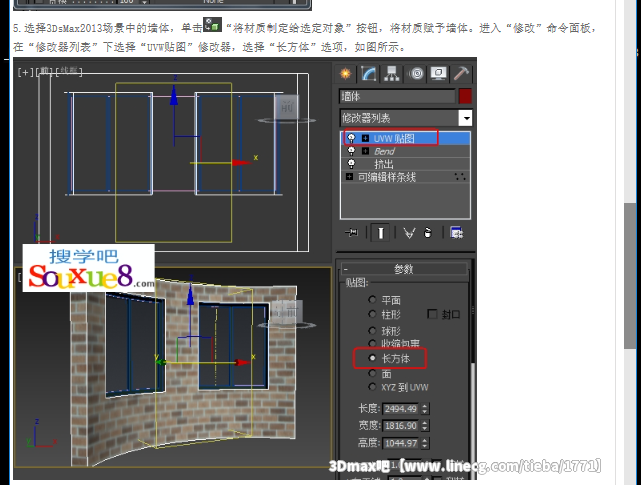
Task: Select the 平面 mapping radio
Action: coord(372,300)
